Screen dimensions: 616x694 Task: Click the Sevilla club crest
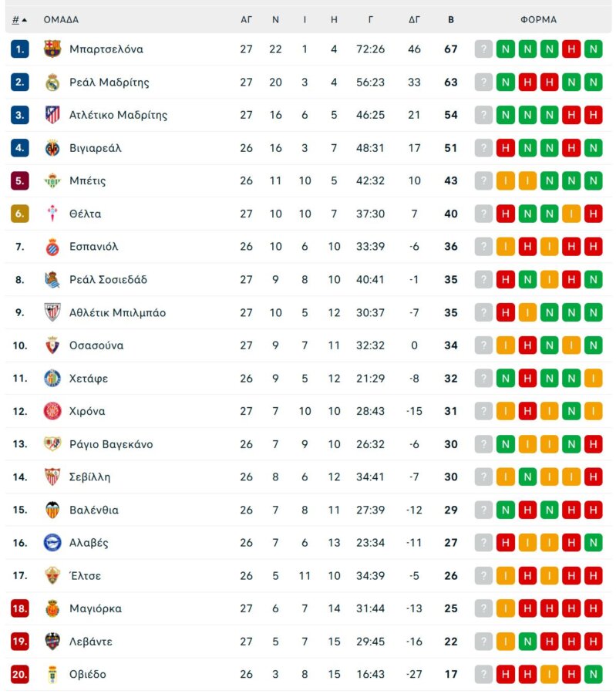click(52, 477)
